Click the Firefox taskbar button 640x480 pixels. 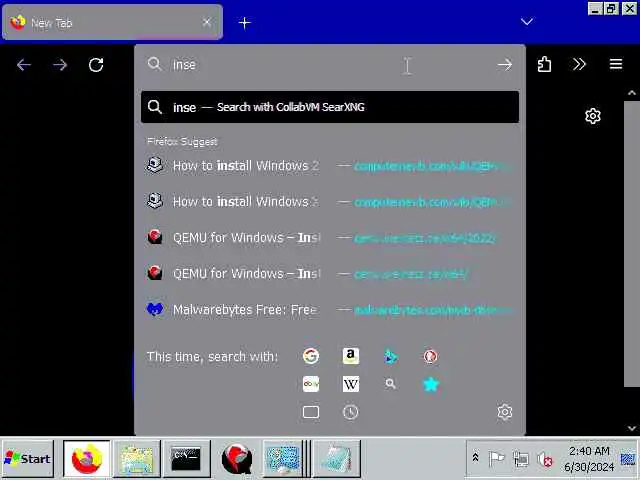[87, 459]
